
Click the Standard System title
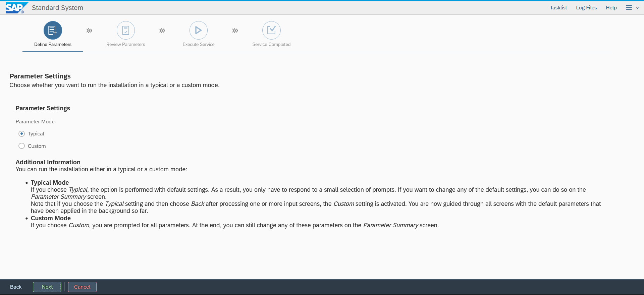(x=58, y=8)
